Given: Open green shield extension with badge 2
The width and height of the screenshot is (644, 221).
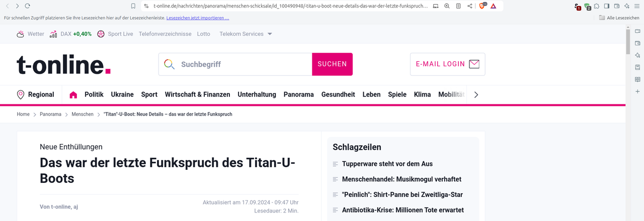Looking at the screenshot, I should click(587, 7).
